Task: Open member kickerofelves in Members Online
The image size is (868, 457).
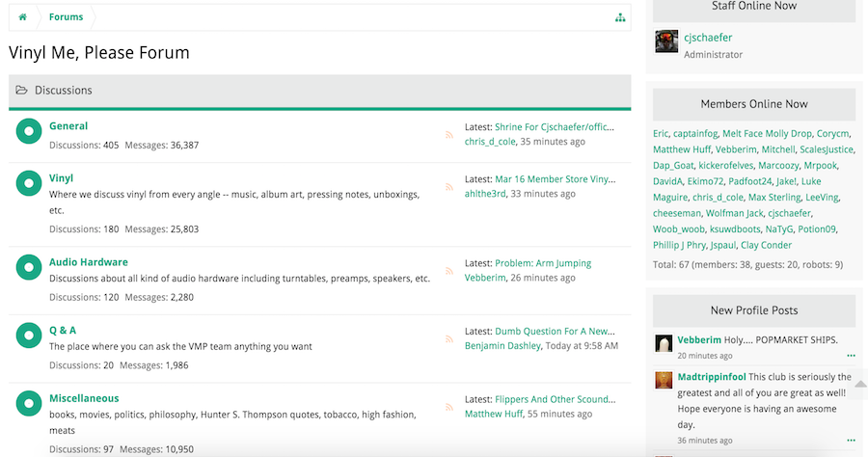Action: pos(725,166)
